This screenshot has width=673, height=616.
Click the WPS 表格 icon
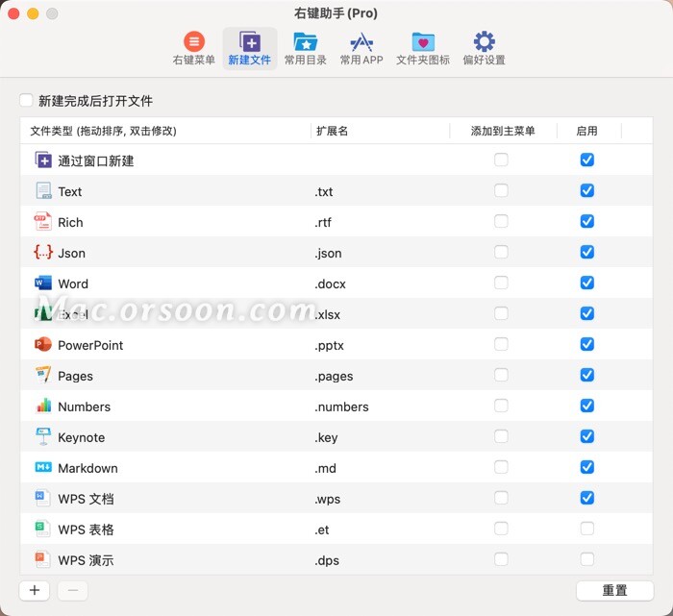(42, 529)
